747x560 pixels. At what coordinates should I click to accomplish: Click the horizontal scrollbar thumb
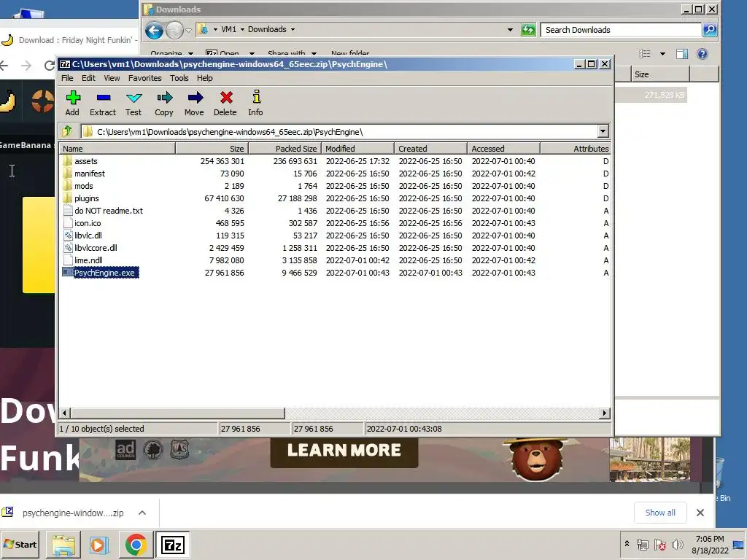tap(178, 413)
